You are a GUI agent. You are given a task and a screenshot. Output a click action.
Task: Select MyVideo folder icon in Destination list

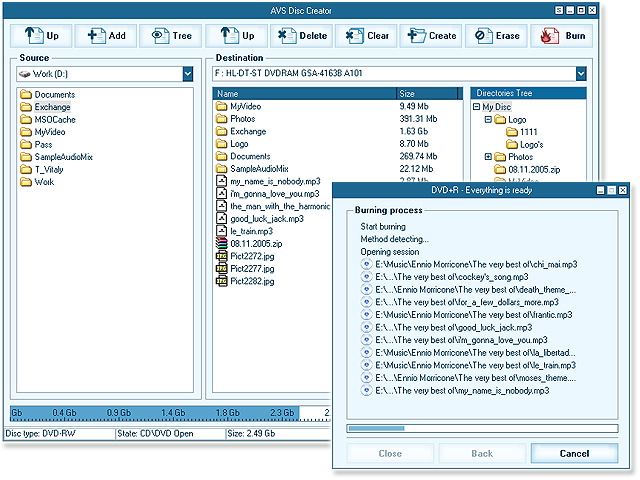(222, 107)
